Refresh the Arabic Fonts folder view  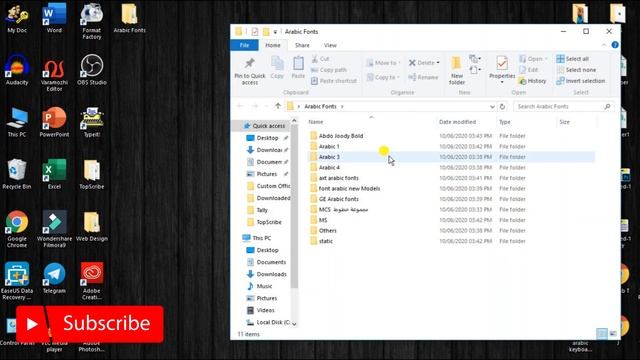(502, 107)
